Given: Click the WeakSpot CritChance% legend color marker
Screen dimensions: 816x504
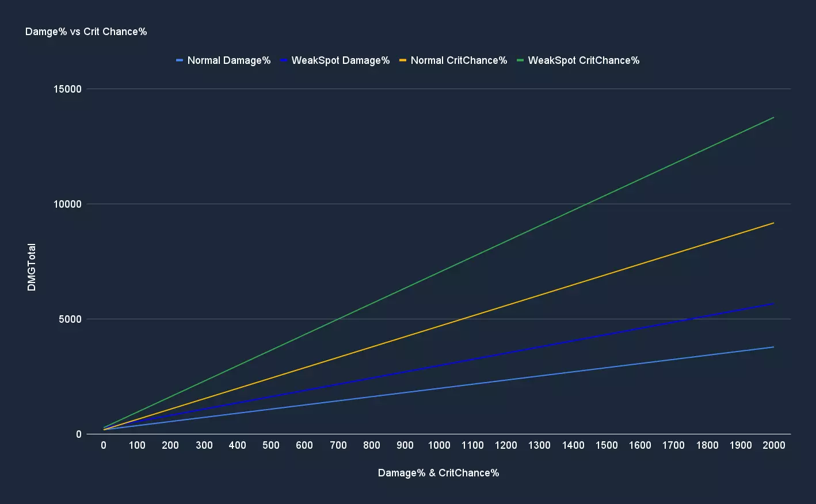Looking at the screenshot, I should pos(520,60).
